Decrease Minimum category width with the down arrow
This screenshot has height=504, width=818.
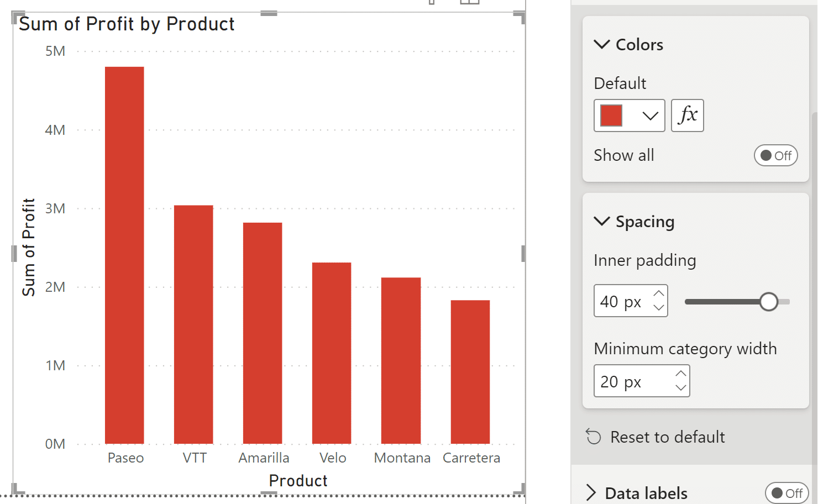coord(680,387)
